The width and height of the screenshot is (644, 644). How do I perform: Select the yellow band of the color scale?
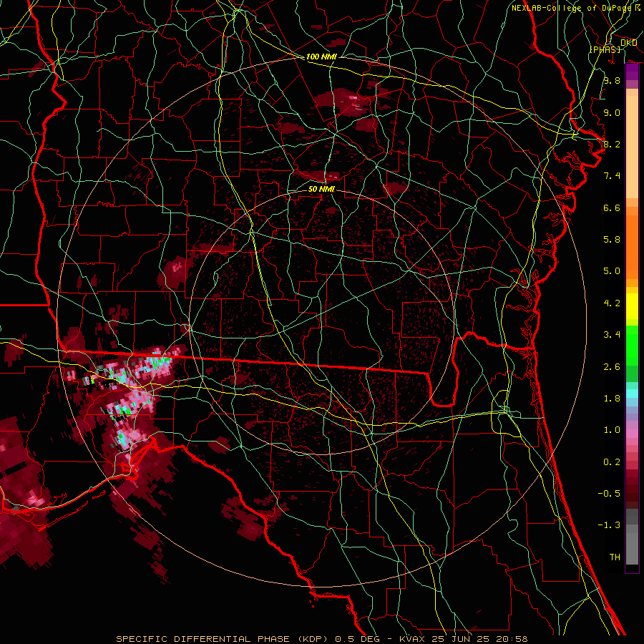[632, 306]
